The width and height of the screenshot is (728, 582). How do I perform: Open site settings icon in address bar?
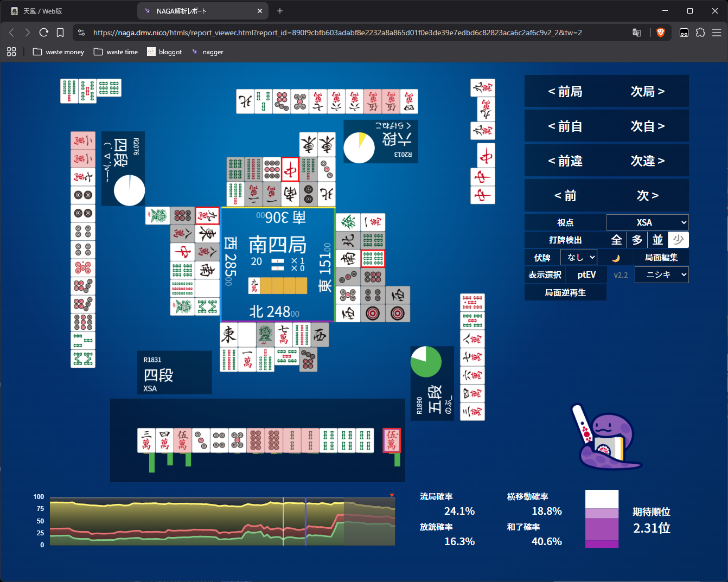point(81,33)
